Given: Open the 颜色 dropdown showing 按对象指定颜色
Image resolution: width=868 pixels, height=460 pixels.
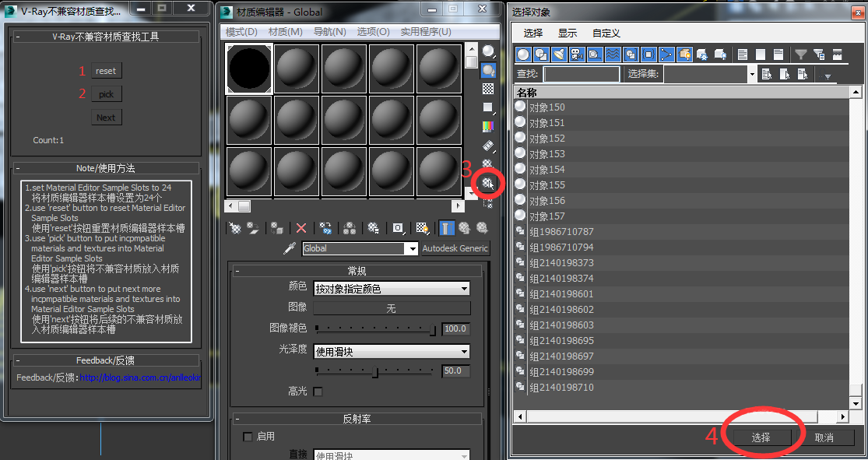Looking at the screenshot, I should (x=392, y=289).
